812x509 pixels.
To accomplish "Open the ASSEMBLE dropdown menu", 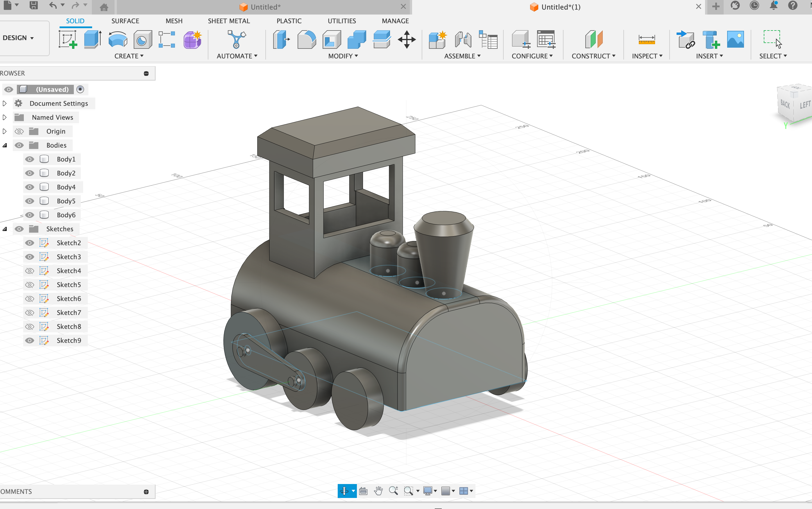I will 462,56.
